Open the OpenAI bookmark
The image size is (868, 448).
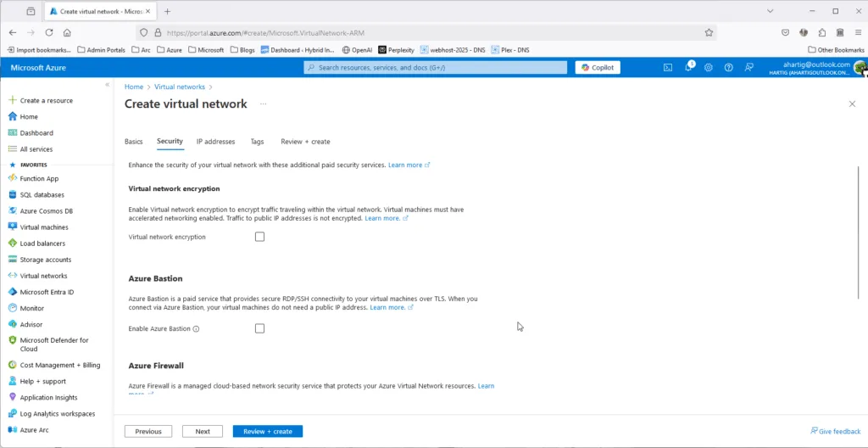tap(357, 50)
